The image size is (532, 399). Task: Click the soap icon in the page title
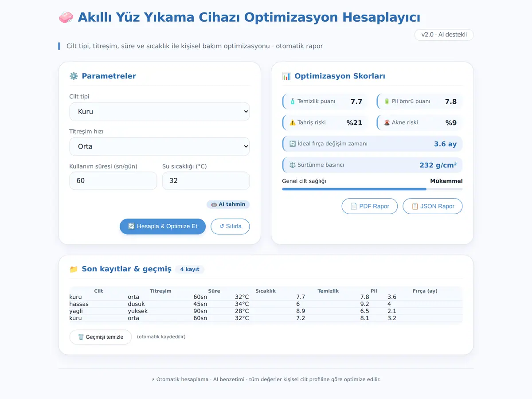(66, 17)
